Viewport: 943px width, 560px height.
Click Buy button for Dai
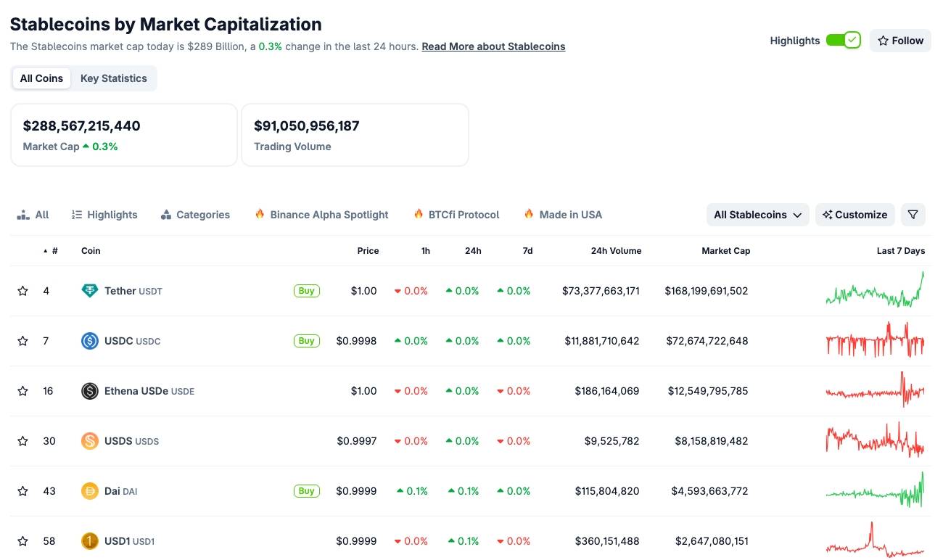click(x=307, y=491)
